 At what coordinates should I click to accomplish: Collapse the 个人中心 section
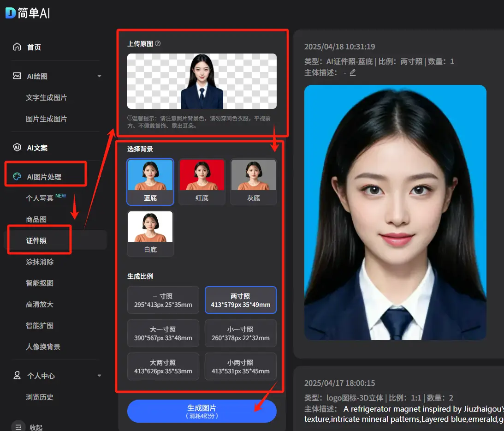pos(99,376)
